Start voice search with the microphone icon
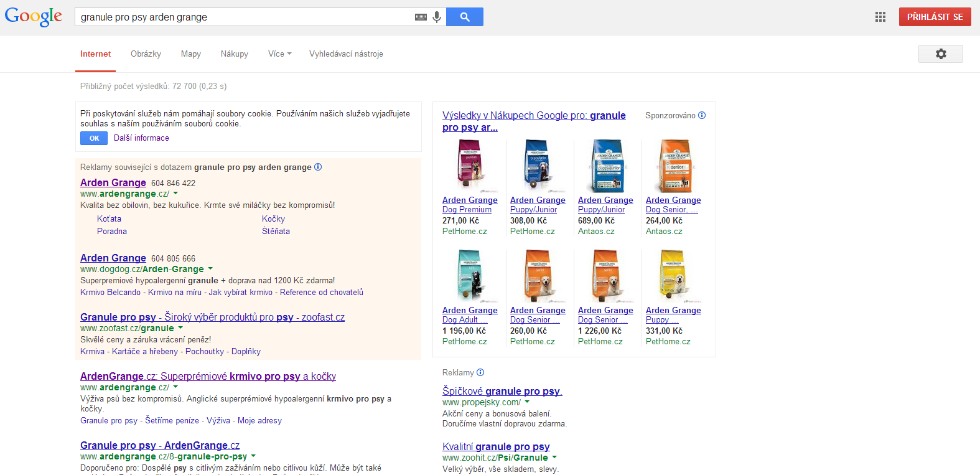Screen dimensions: 980x475 (437, 17)
